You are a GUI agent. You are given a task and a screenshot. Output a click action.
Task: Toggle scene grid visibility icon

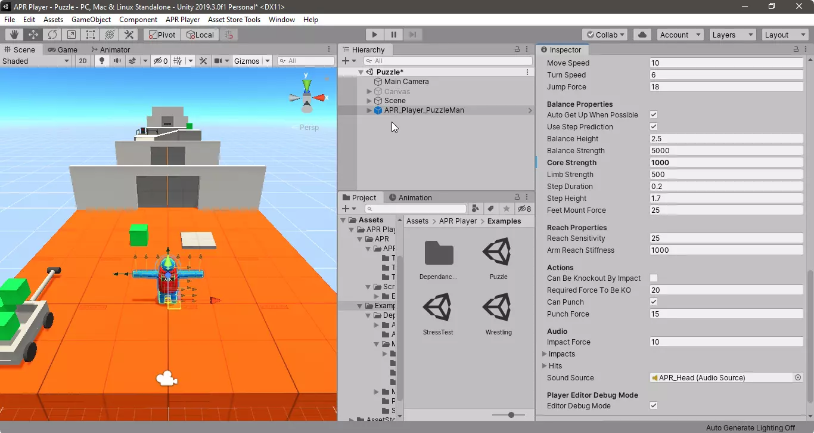click(x=178, y=61)
